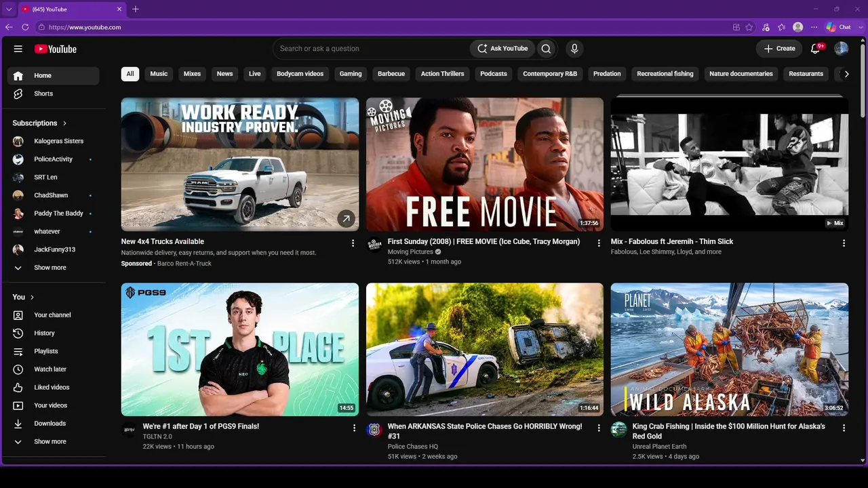Open the notifications bell
Viewport: 868px width, 488px height.
point(816,49)
